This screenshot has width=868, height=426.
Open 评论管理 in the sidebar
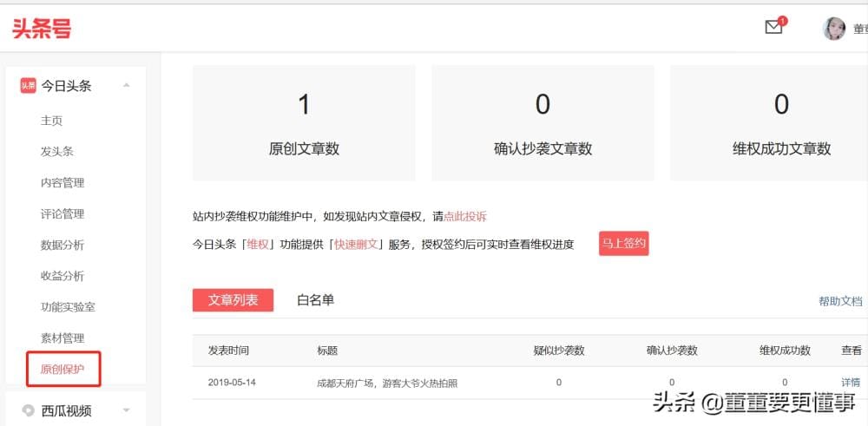pos(62,213)
